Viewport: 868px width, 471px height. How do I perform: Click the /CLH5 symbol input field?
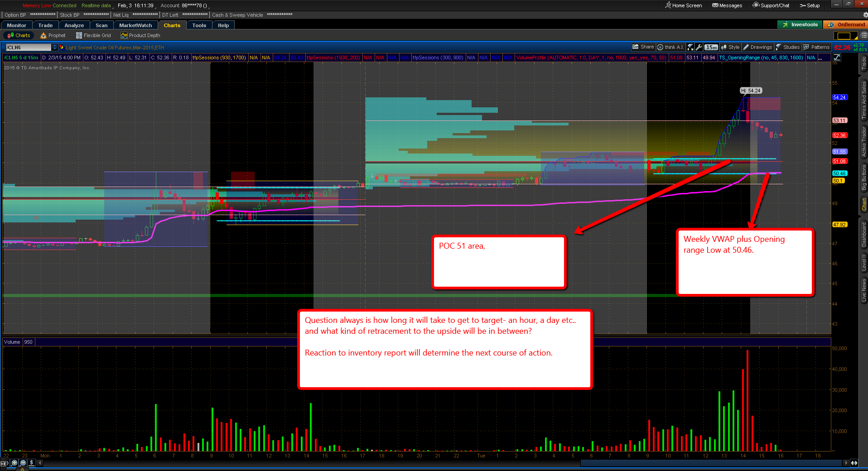tap(28, 47)
